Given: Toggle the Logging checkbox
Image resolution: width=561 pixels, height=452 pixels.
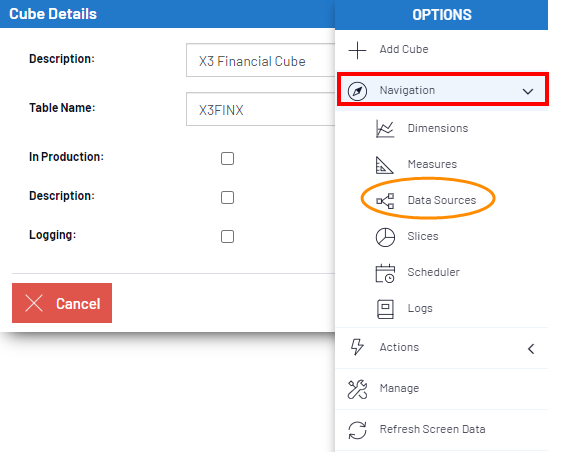Looking at the screenshot, I should (x=227, y=237).
